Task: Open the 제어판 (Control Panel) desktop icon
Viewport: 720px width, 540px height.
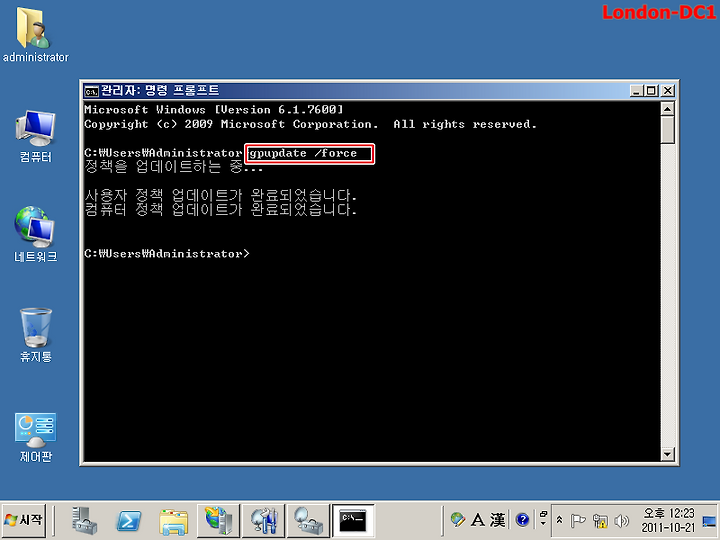Action: (x=35, y=438)
